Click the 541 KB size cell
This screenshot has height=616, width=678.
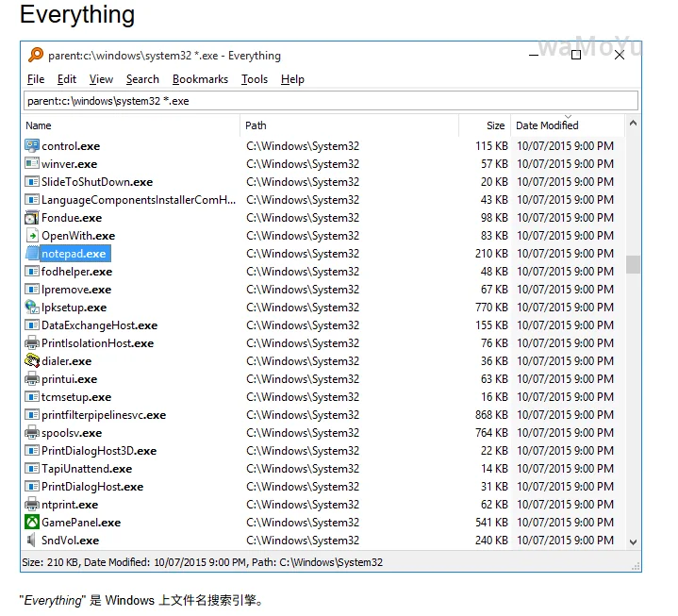pyautogui.click(x=491, y=523)
